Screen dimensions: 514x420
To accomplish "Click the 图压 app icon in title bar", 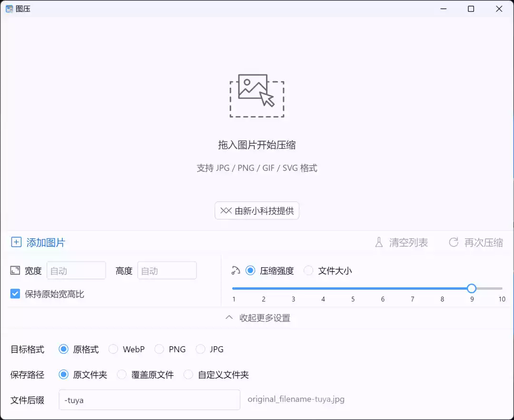I will coord(9,9).
